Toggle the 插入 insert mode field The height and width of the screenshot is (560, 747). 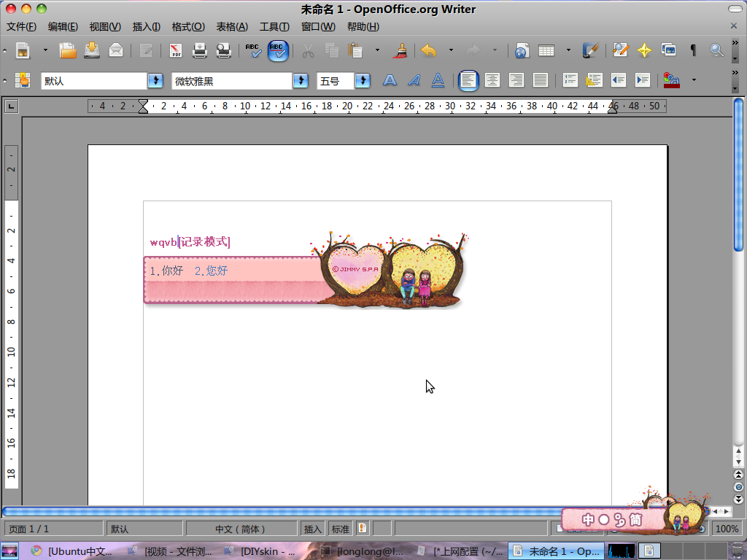(312, 529)
